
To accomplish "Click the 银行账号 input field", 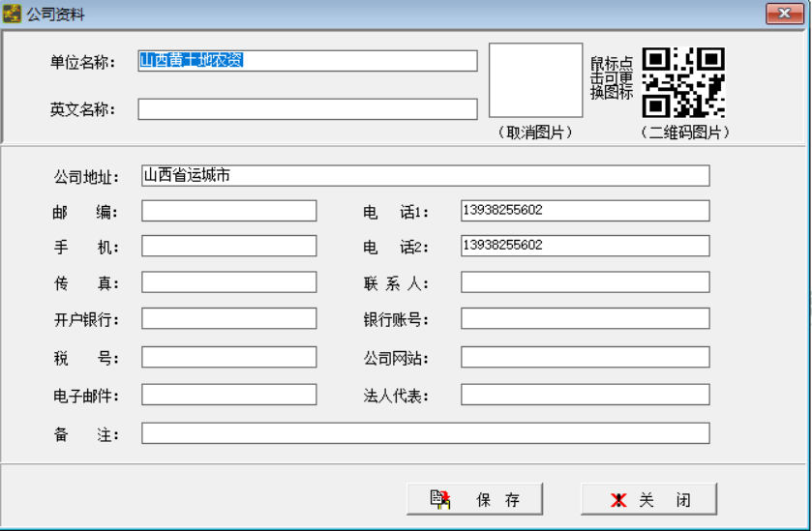I will 586,319.
